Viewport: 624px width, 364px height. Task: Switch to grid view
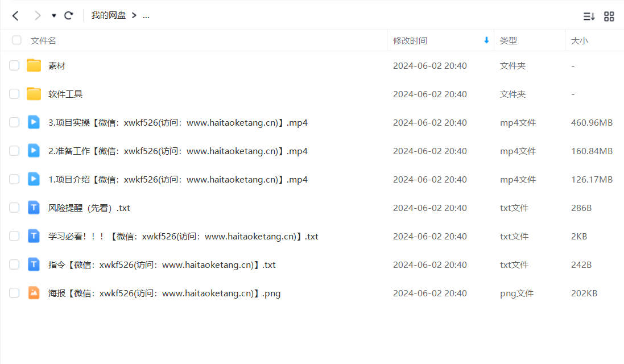click(x=609, y=16)
